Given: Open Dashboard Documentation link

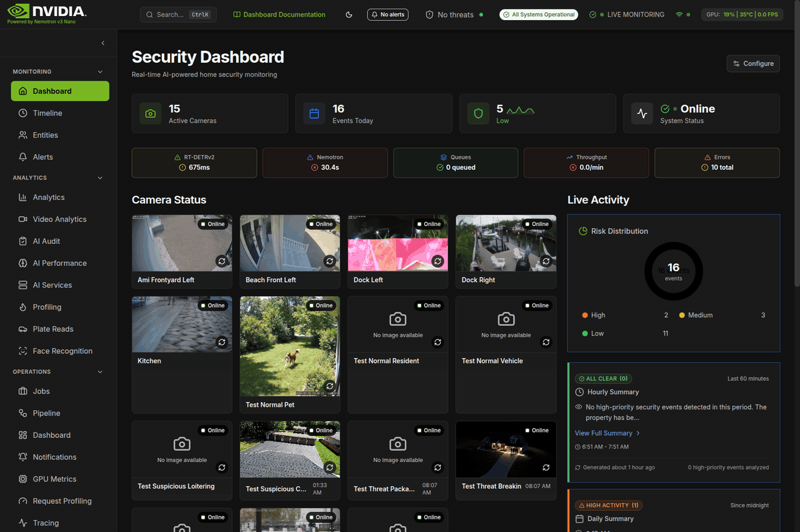Looking at the screenshot, I should tap(279, 15).
